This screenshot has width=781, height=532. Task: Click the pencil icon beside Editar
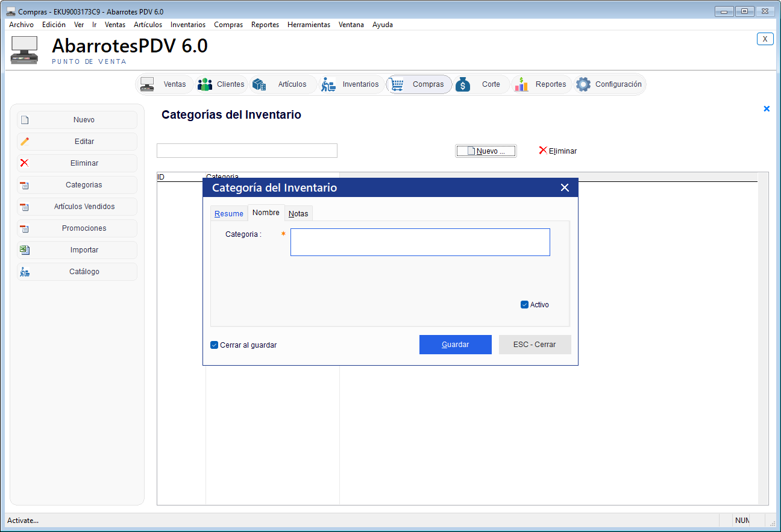pyautogui.click(x=25, y=142)
